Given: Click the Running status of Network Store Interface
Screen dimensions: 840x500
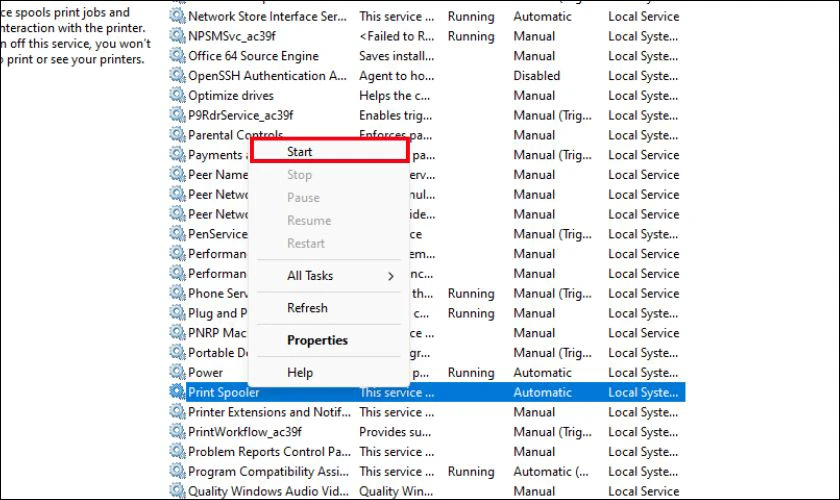Looking at the screenshot, I should (x=471, y=17).
